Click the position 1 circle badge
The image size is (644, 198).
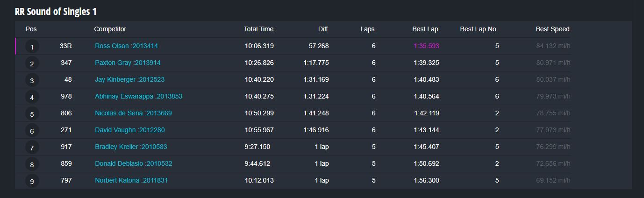[x=32, y=47]
